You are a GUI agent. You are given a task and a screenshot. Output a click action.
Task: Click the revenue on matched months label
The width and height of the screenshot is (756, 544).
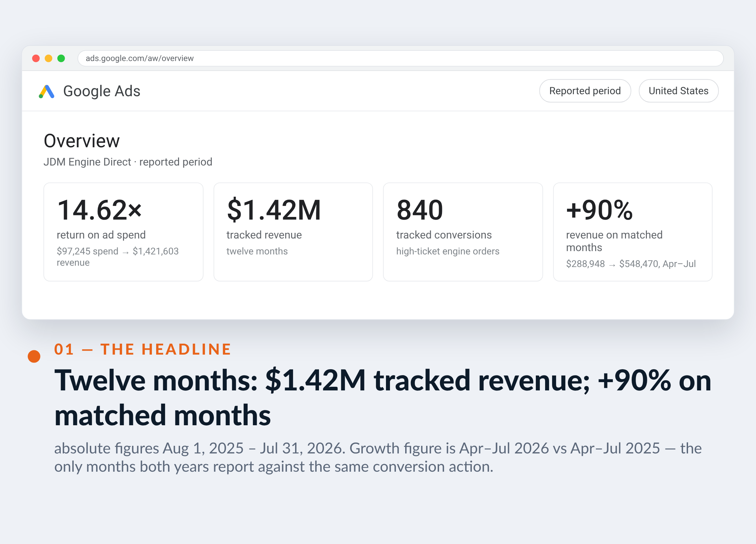pyautogui.click(x=614, y=241)
